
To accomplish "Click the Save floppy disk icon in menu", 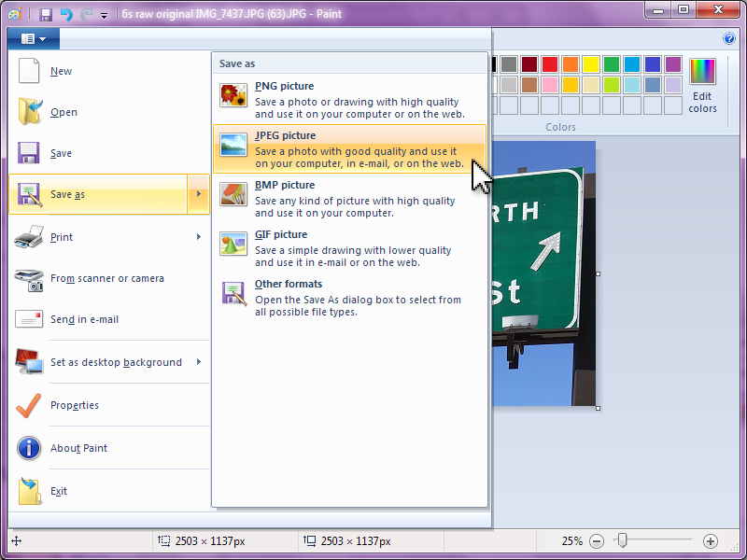I will tap(29, 153).
